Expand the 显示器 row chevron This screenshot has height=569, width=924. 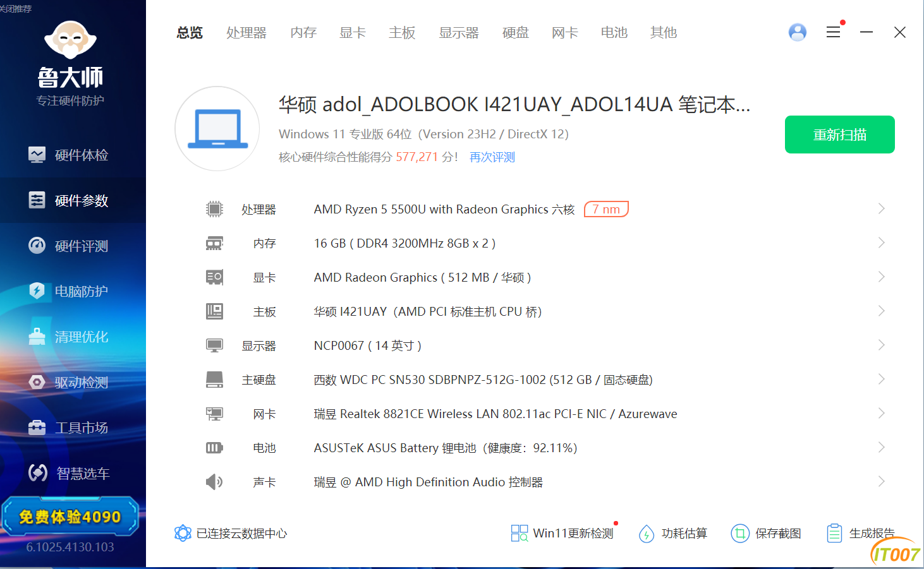coord(882,345)
